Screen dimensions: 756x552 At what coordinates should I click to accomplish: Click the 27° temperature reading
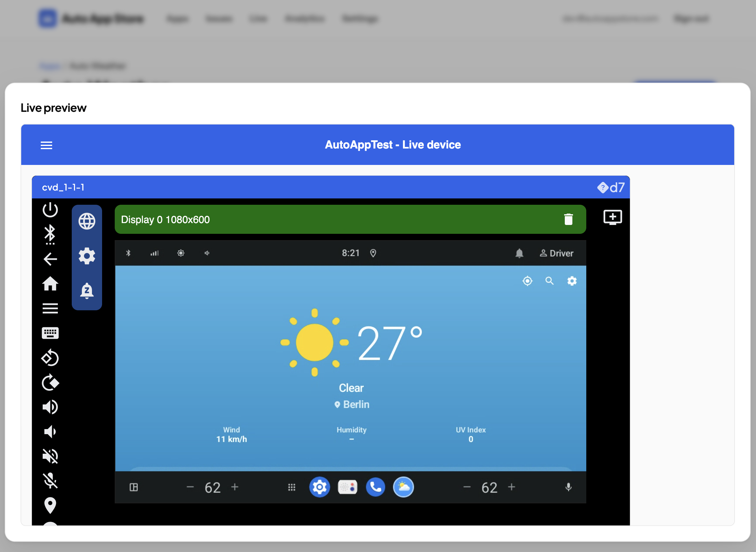click(390, 343)
